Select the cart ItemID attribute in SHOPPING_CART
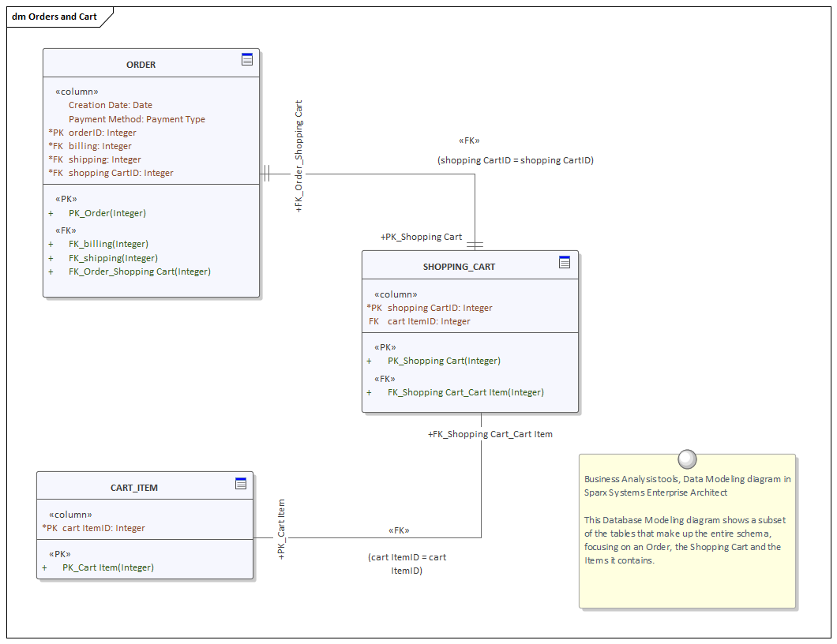The image size is (837, 644). [x=422, y=321]
